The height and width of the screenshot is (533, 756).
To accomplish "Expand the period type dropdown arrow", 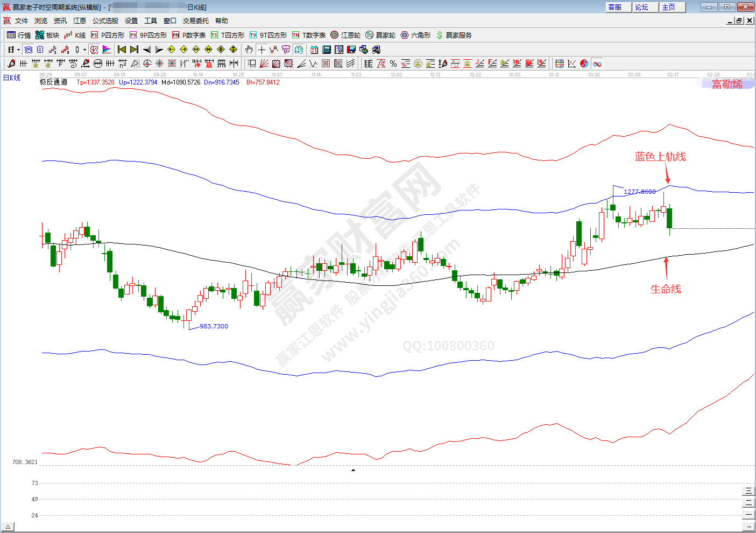I will pyautogui.click(x=18, y=50).
